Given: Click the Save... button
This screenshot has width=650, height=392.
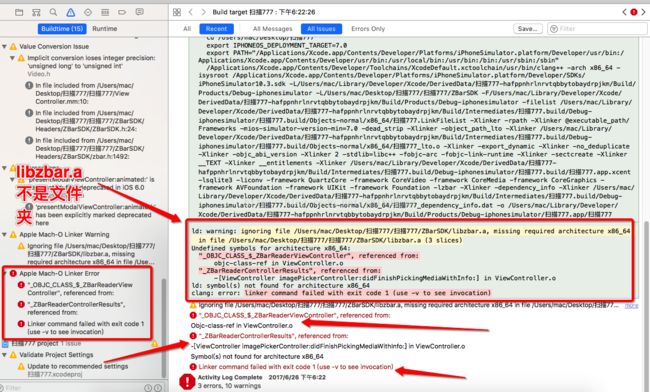Looking at the screenshot, I should point(527,29).
